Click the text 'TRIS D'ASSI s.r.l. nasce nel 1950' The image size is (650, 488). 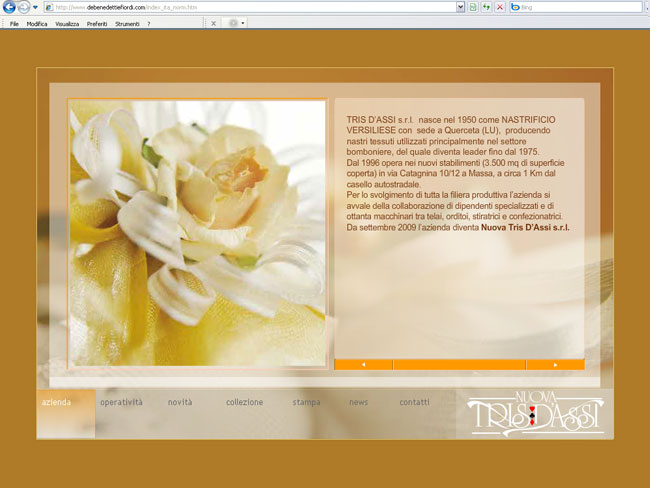pos(411,120)
